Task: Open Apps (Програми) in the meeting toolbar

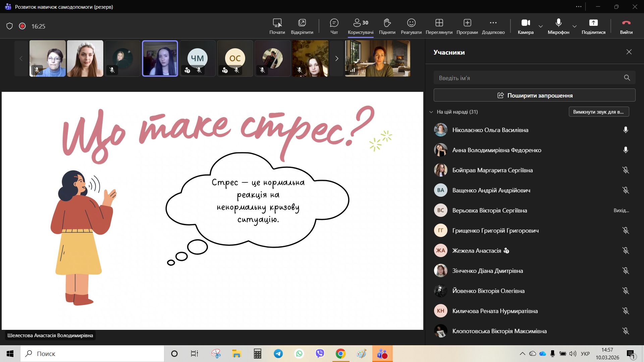Action: [467, 26]
